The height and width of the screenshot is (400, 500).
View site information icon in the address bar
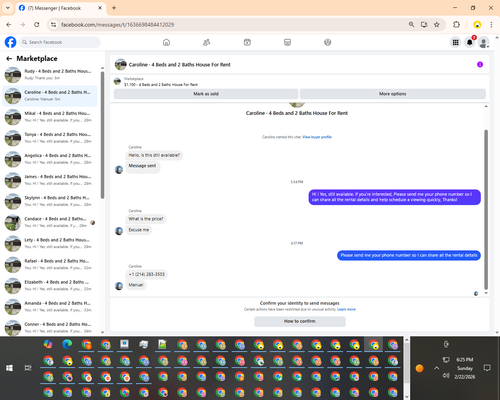53,25
